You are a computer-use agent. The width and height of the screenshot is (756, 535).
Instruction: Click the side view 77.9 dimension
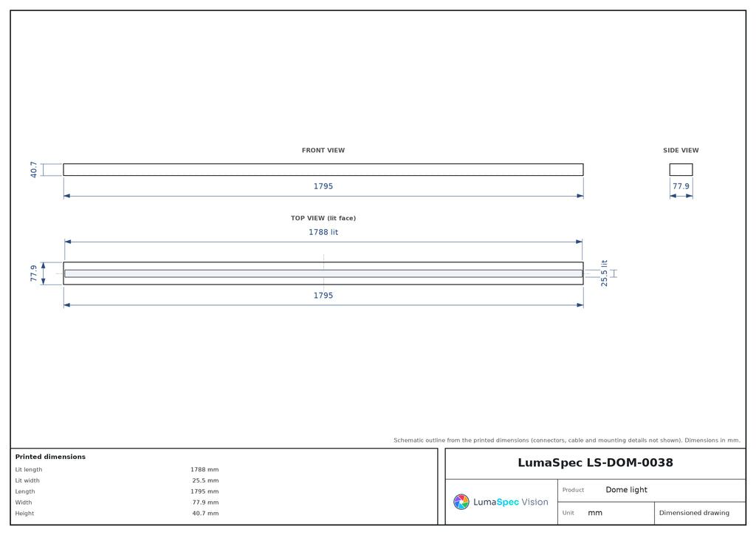(681, 185)
